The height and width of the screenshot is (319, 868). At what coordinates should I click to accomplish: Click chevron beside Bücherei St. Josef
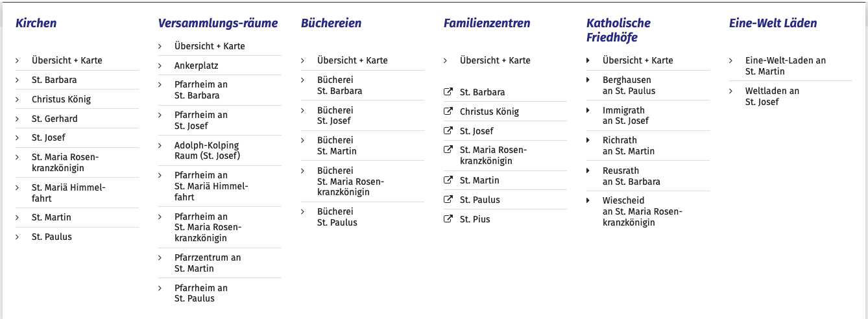click(x=303, y=110)
